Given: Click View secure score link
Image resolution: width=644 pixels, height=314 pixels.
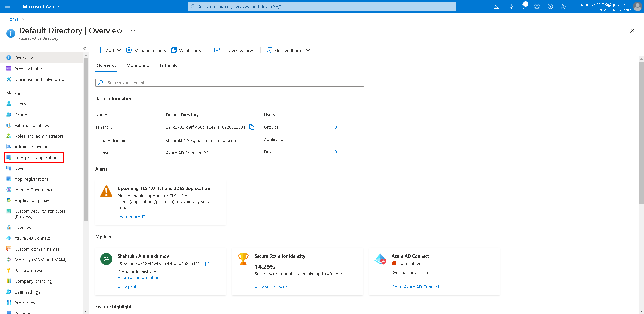Looking at the screenshot, I should click(272, 287).
